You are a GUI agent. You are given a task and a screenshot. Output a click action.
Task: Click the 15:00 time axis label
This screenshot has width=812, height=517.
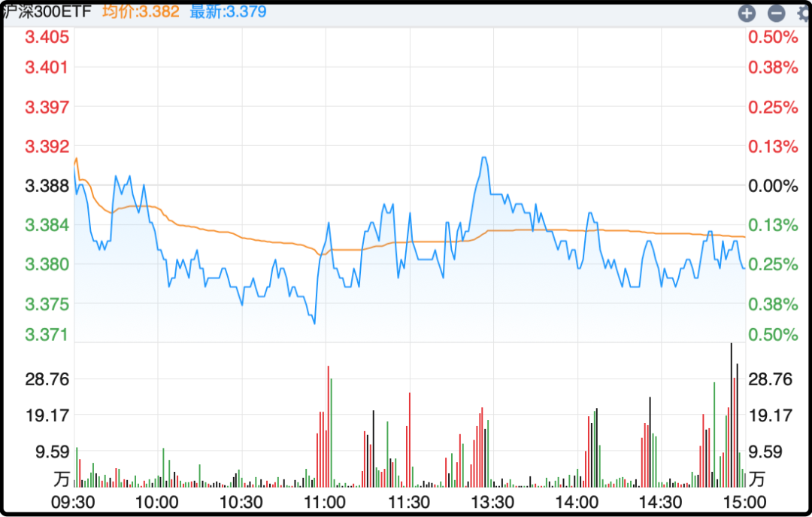(x=744, y=502)
